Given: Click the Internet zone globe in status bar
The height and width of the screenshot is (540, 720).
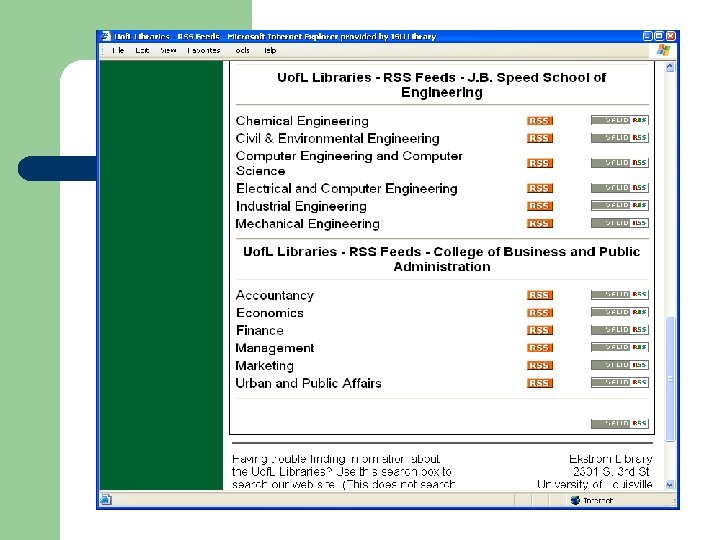Looking at the screenshot, I should [x=575, y=500].
